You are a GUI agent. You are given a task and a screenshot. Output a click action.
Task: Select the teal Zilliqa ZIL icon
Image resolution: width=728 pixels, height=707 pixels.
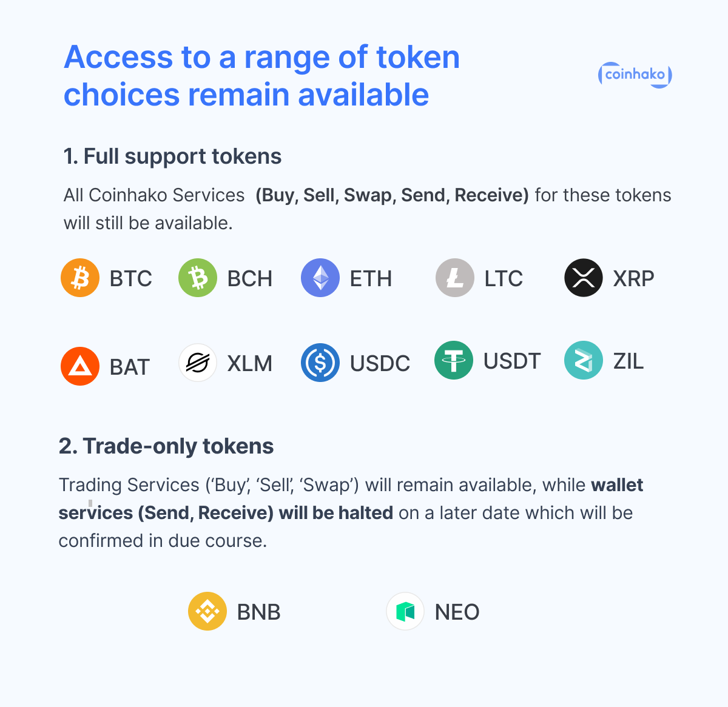click(584, 360)
